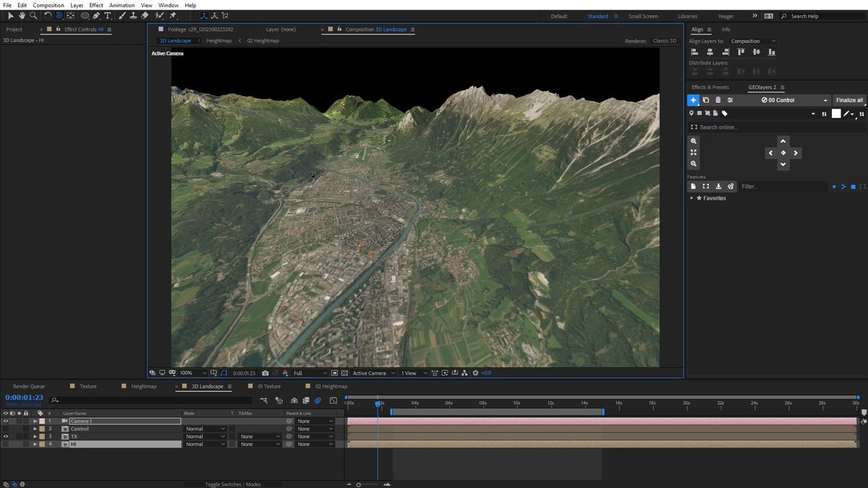This screenshot has width=868, height=488.
Task: Select the Hand tool in the toolbar
Action: tap(22, 15)
